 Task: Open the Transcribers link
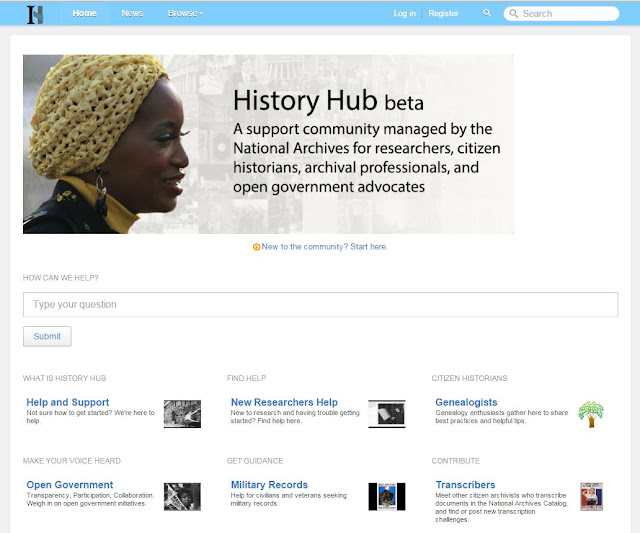[x=465, y=485]
